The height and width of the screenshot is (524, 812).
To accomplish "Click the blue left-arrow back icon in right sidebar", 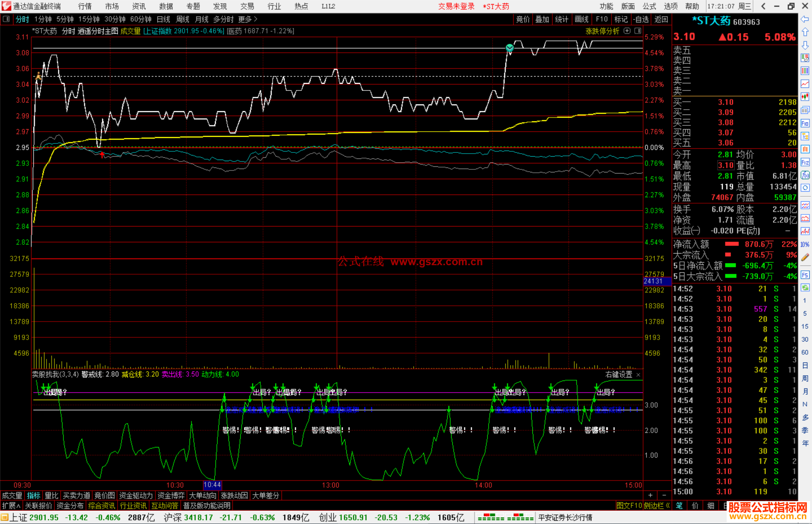I will pos(805,19).
